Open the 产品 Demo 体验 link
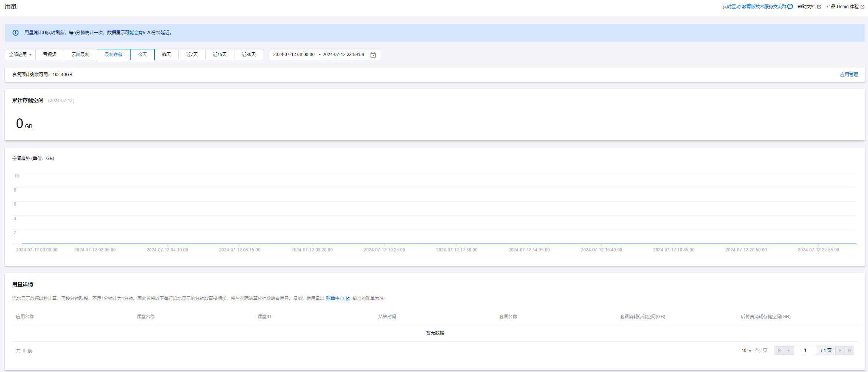 coord(842,7)
